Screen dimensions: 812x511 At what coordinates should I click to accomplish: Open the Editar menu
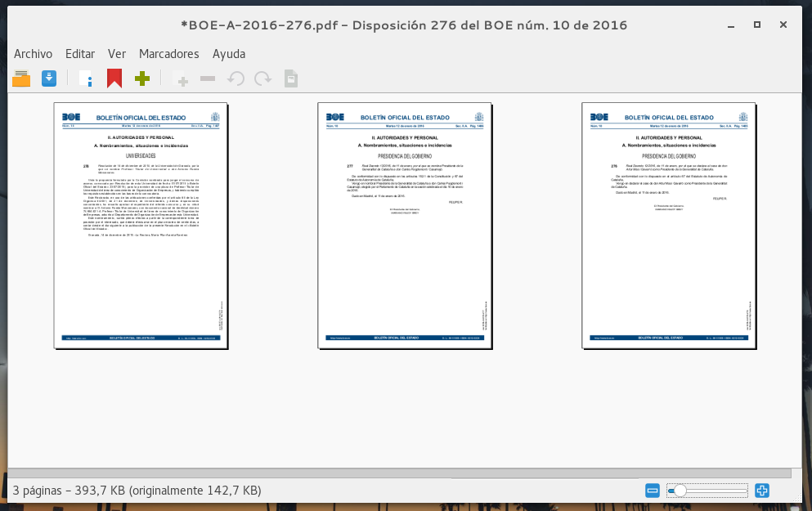pyautogui.click(x=79, y=53)
